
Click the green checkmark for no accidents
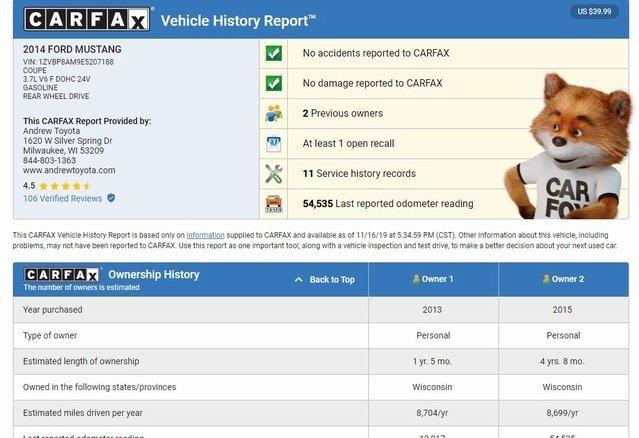click(x=273, y=53)
